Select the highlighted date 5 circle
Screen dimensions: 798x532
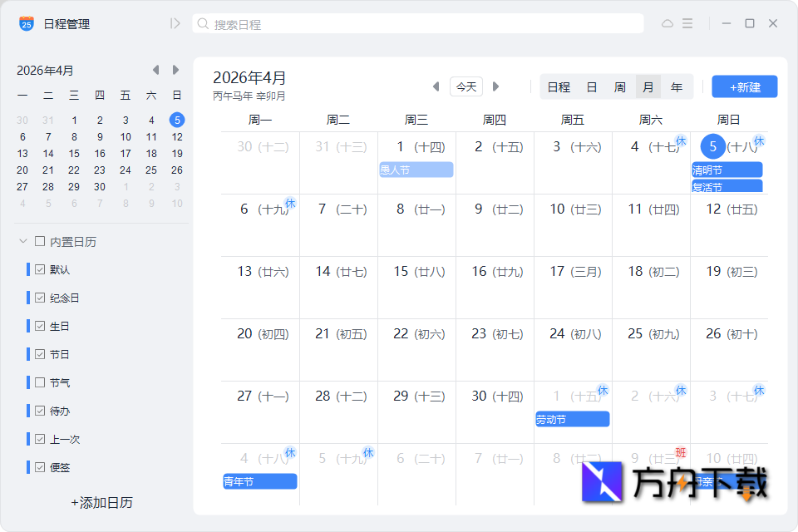coord(712,146)
